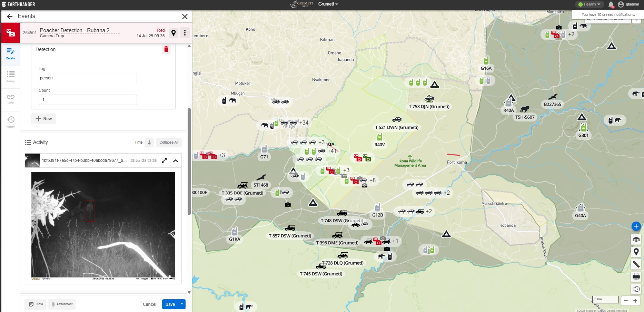
Task: Switch to Activity sidebar tab
Action: 10,77
